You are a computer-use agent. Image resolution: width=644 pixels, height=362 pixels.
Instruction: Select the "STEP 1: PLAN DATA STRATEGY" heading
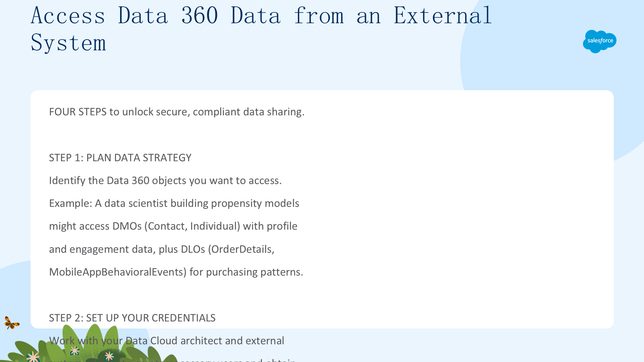pyautogui.click(x=120, y=158)
